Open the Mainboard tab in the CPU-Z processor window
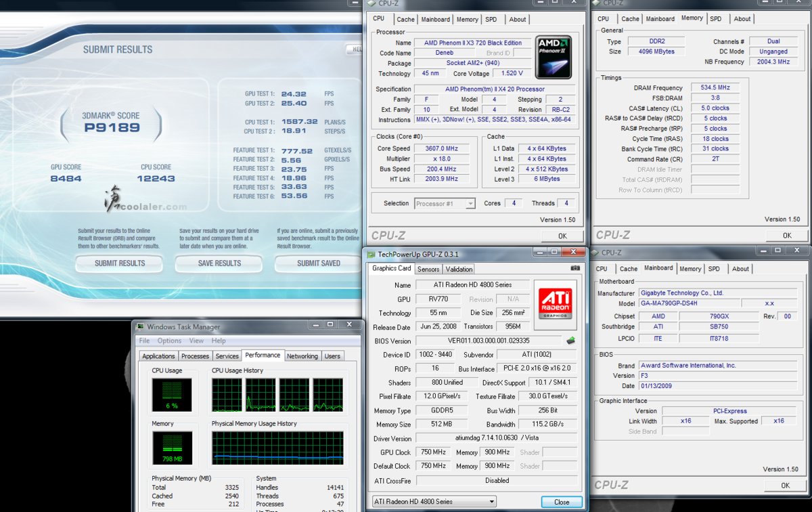The width and height of the screenshot is (812, 512). (436, 20)
